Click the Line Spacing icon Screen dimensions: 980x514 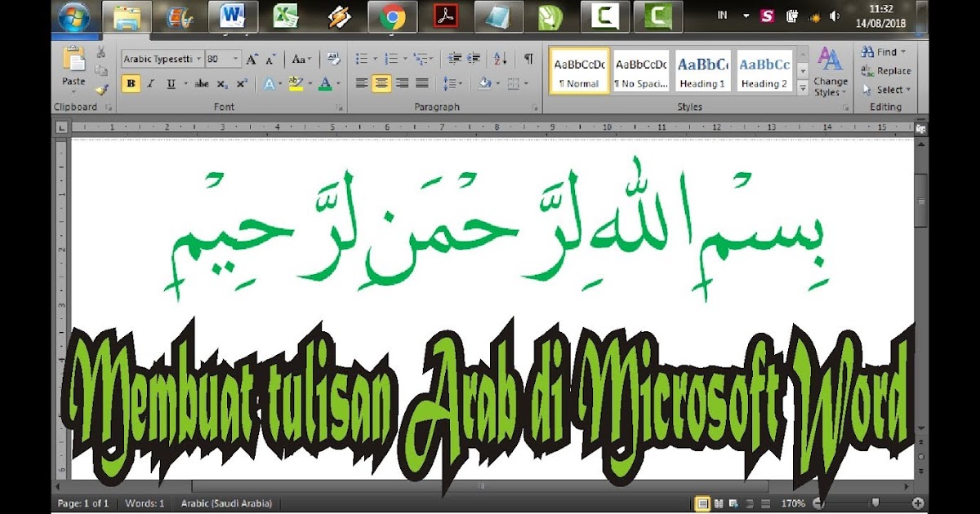click(448, 83)
